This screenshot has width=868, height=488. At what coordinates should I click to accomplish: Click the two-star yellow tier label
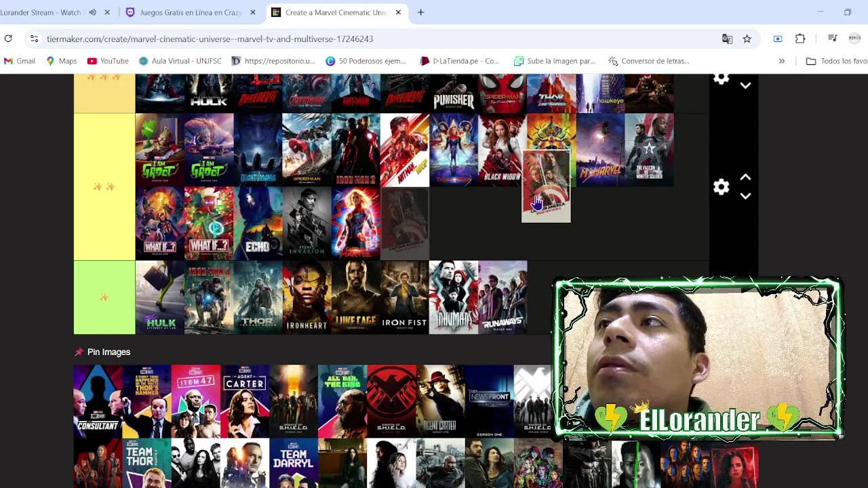[x=104, y=187]
